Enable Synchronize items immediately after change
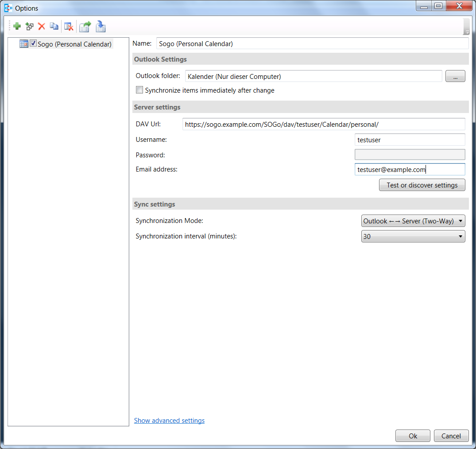 (x=139, y=90)
